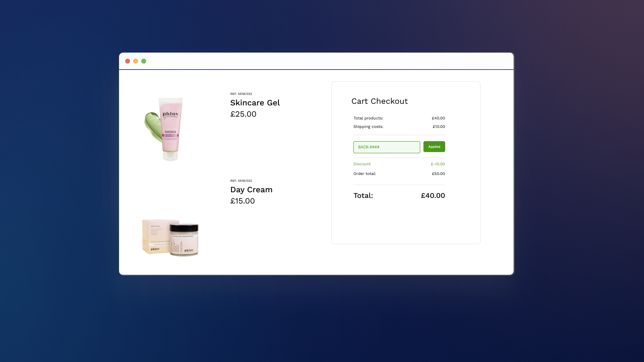Click the Shipping costs label

(x=368, y=127)
